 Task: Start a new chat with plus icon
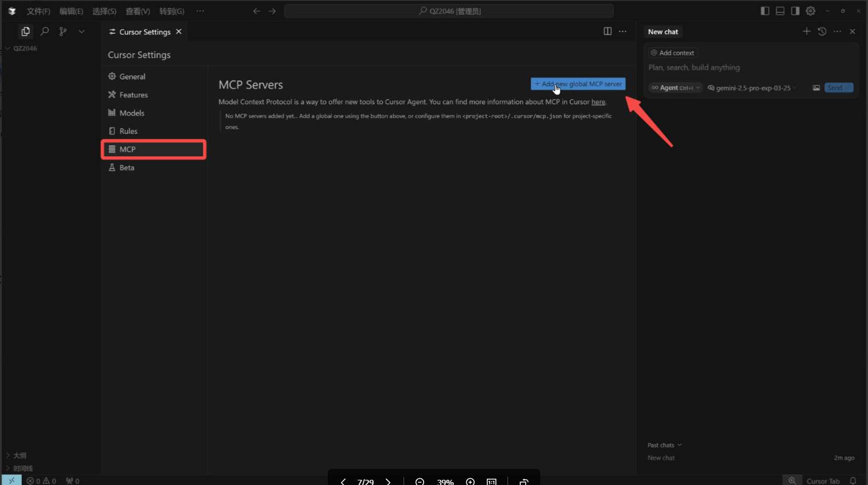pyautogui.click(x=807, y=32)
